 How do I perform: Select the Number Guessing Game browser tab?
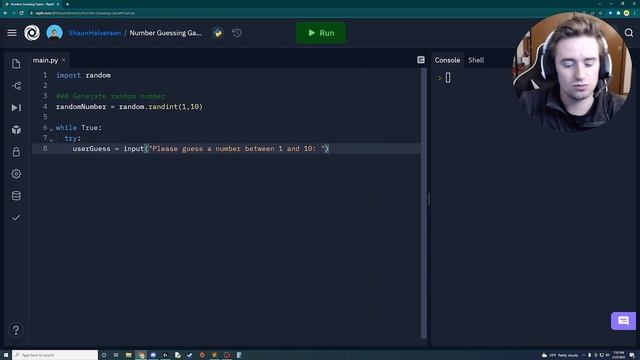tap(32, 4)
